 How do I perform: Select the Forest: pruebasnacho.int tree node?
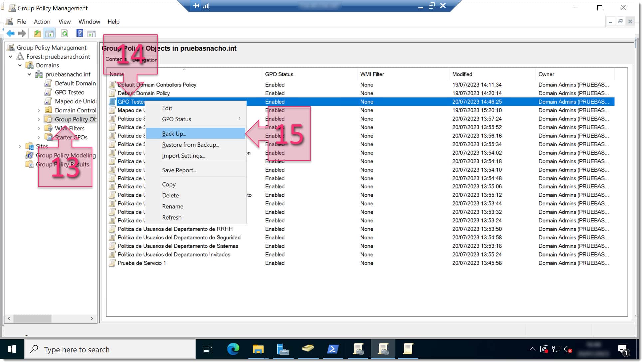(x=58, y=57)
